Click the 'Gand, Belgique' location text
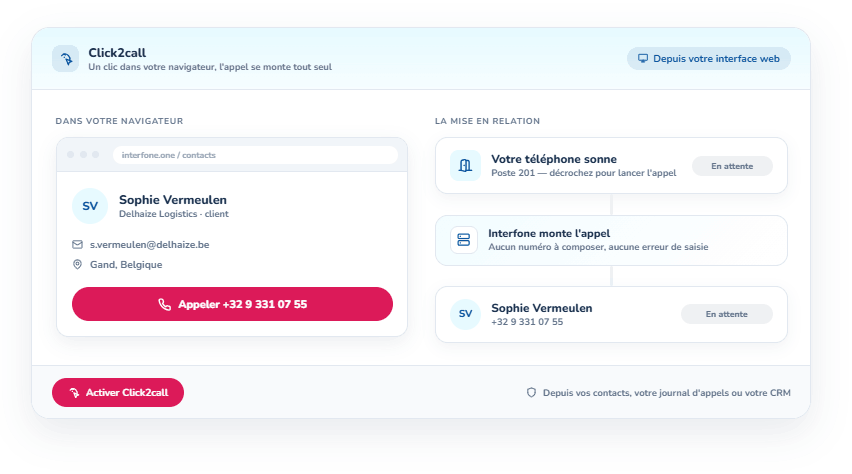The image size is (852, 474). pyautogui.click(x=126, y=265)
